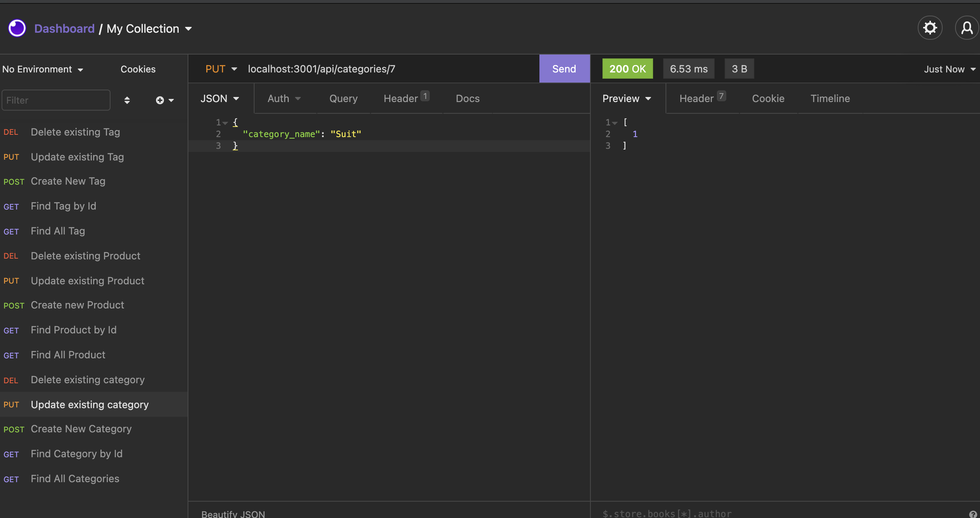Select the Update existing Product request
The image size is (980, 518).
[x=87, y=280]
